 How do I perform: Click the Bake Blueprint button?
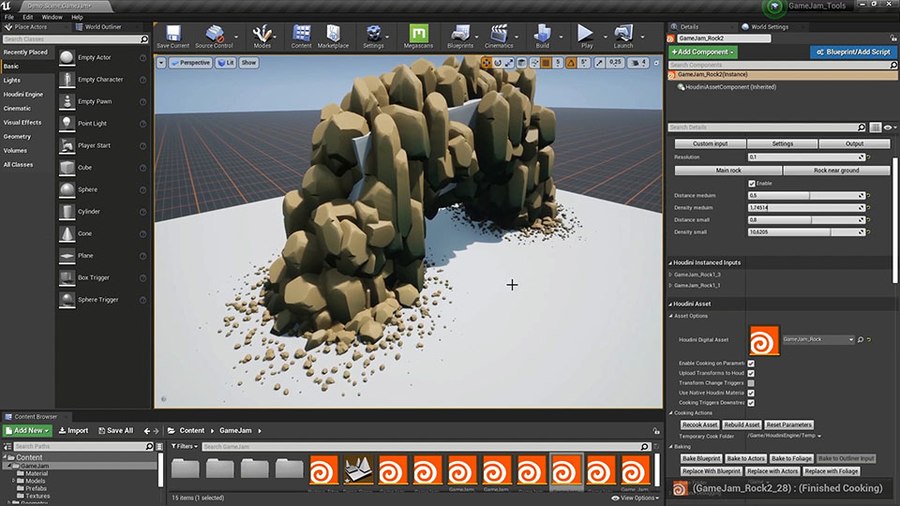pos(701,458)
